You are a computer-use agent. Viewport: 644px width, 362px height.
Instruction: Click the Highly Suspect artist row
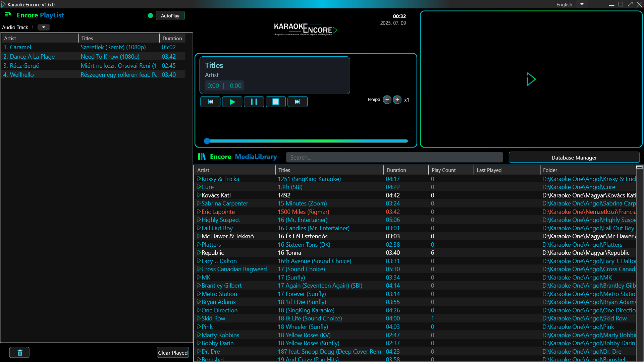coord(221,220)
